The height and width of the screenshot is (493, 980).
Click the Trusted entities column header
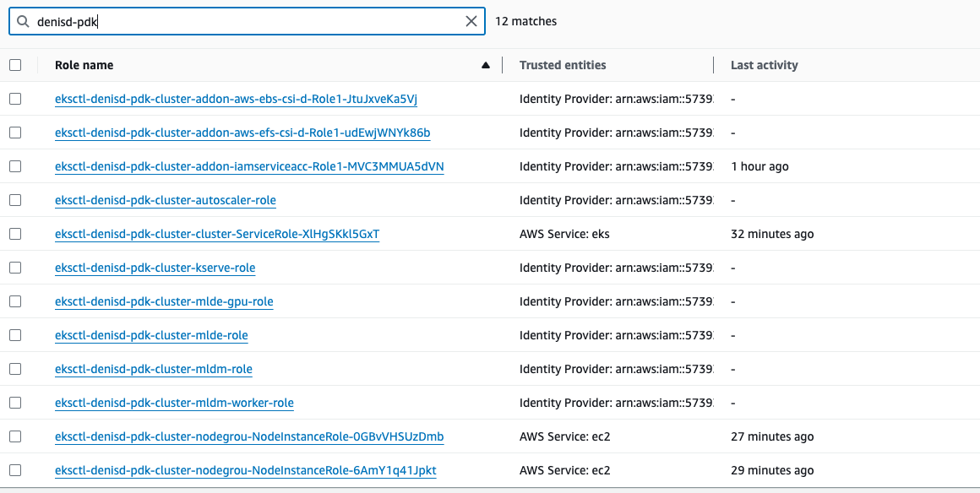563,65
